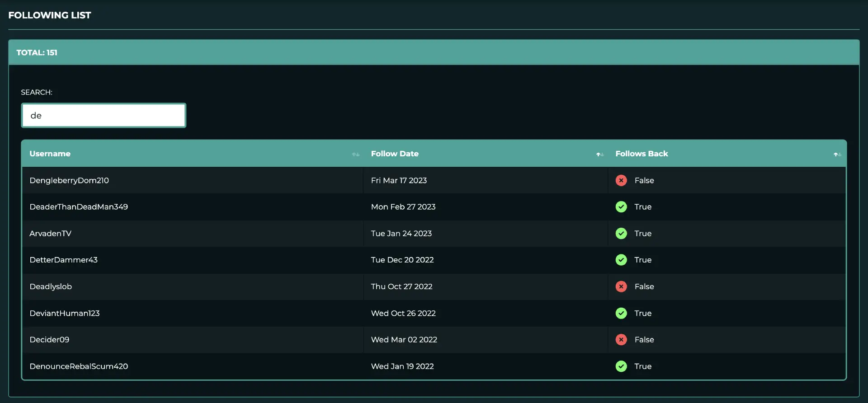Screen dimensions: 868x403
Task: Click the red X icon for Decider09
Action: [621, 340]
